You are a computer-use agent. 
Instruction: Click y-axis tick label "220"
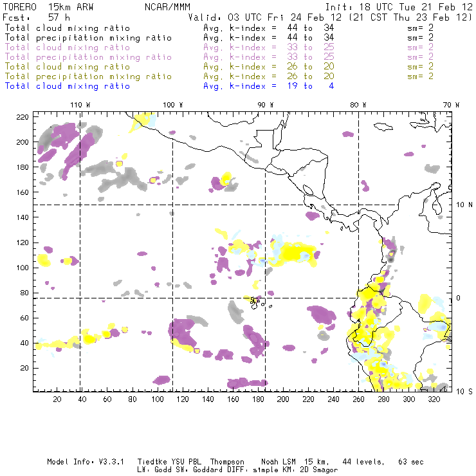pos(23,117)
